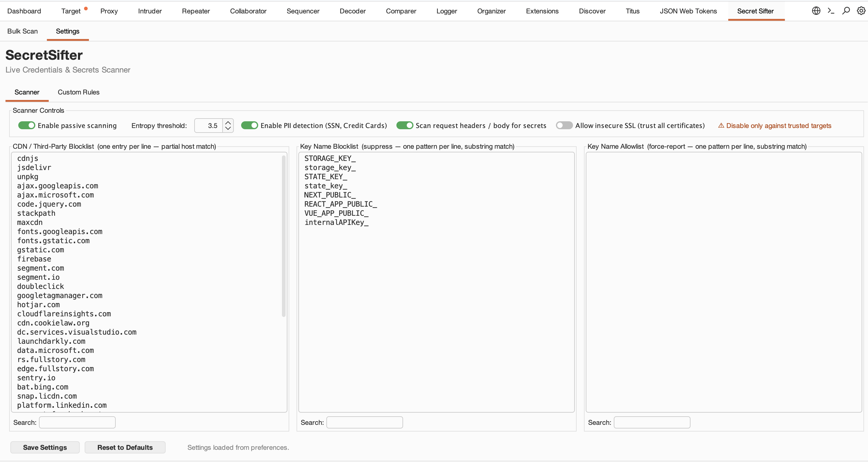Switch to the Sequencer tab

click(x=303, y=11)
